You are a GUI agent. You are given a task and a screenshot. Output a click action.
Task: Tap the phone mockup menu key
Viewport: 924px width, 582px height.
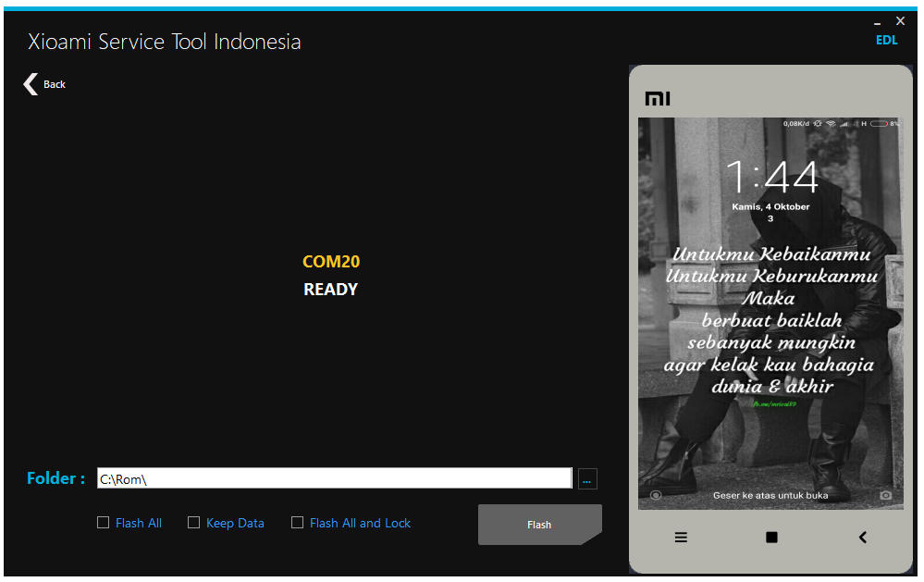[x=681, y=538]
